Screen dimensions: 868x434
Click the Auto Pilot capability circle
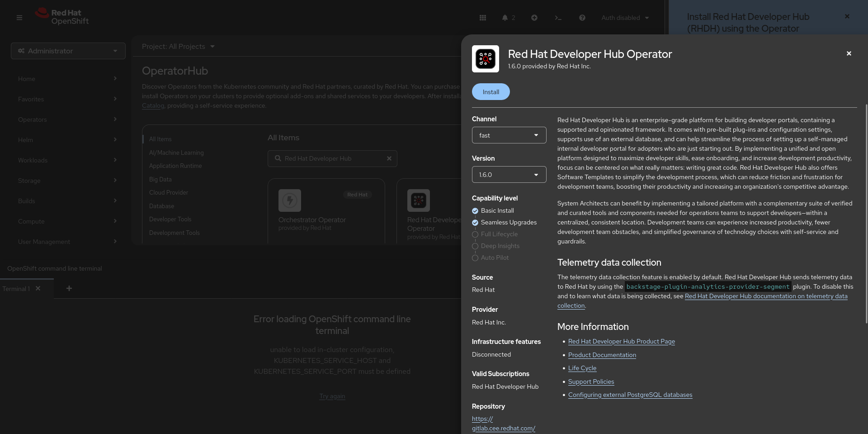click(x=475, y=258)
